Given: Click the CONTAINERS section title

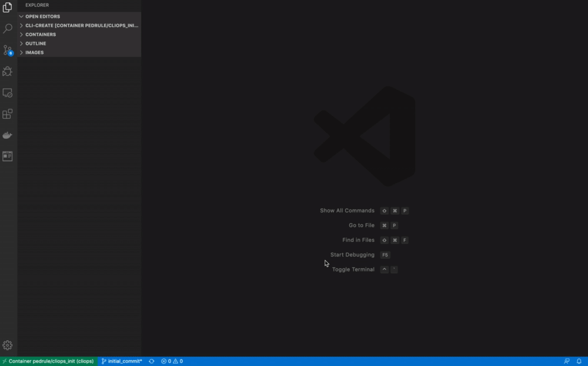Looking at the screenshot, I should click(x=41, y=35).
